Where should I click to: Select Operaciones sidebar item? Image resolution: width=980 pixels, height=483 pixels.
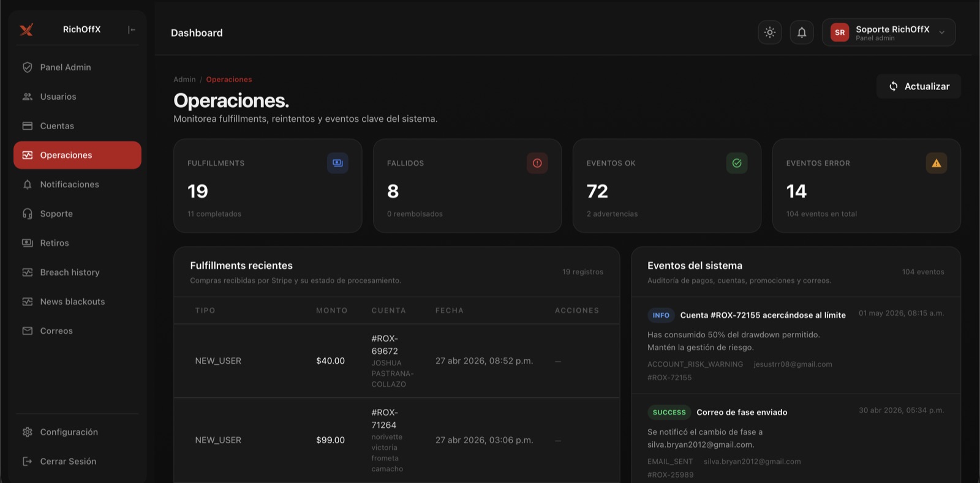[77, 155]
